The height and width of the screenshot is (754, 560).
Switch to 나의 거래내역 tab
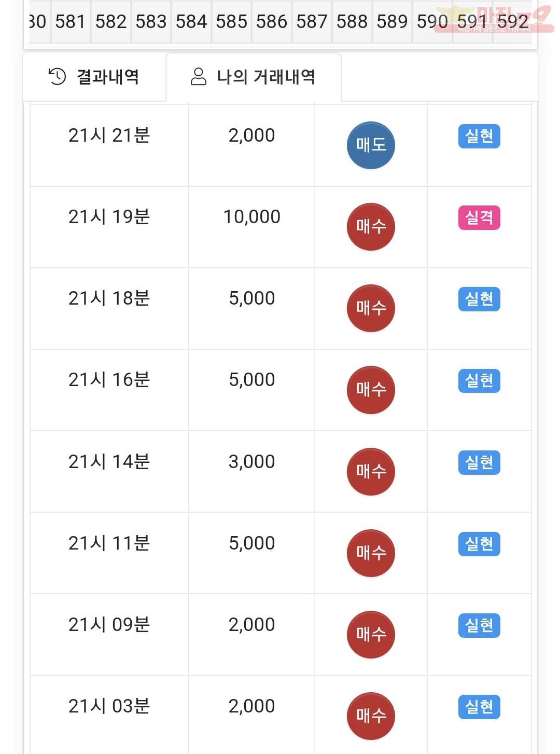coord(254,77)
